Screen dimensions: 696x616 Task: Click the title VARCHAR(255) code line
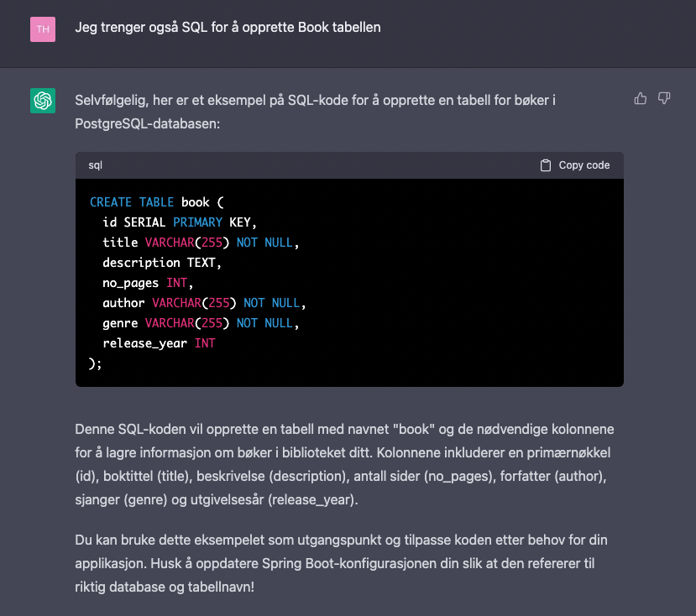click(201, 243)
